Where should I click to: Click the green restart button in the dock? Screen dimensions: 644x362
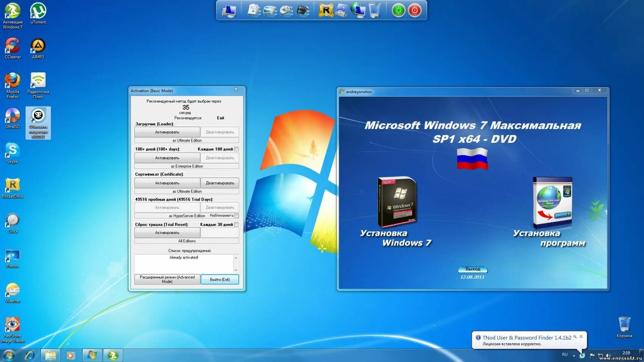coord(398,10)
